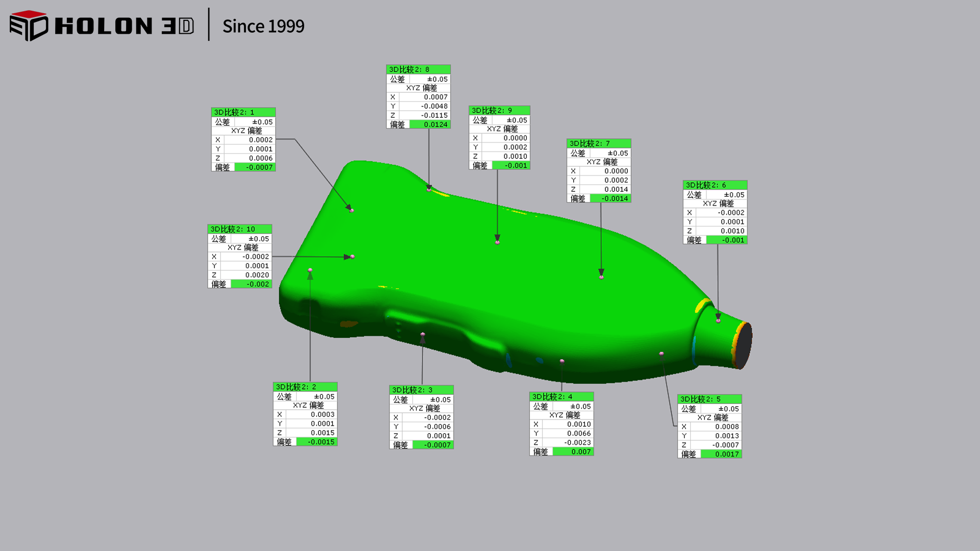The width and height of the screenshot is (980, 551).
Task: Click the Y value 0.0066 in annotation 4
Action: (x=579, y=433)
